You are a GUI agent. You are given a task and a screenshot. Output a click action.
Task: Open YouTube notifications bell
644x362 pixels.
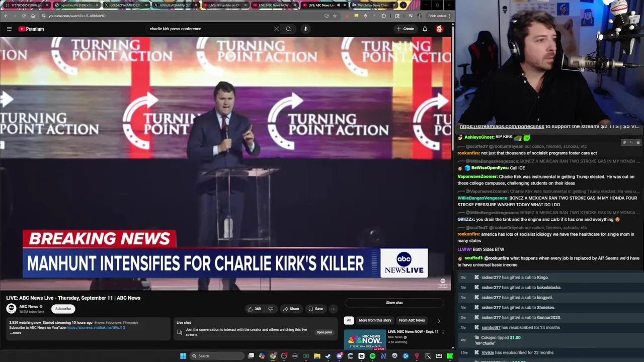pyautogui.click(x=425, y=29)
